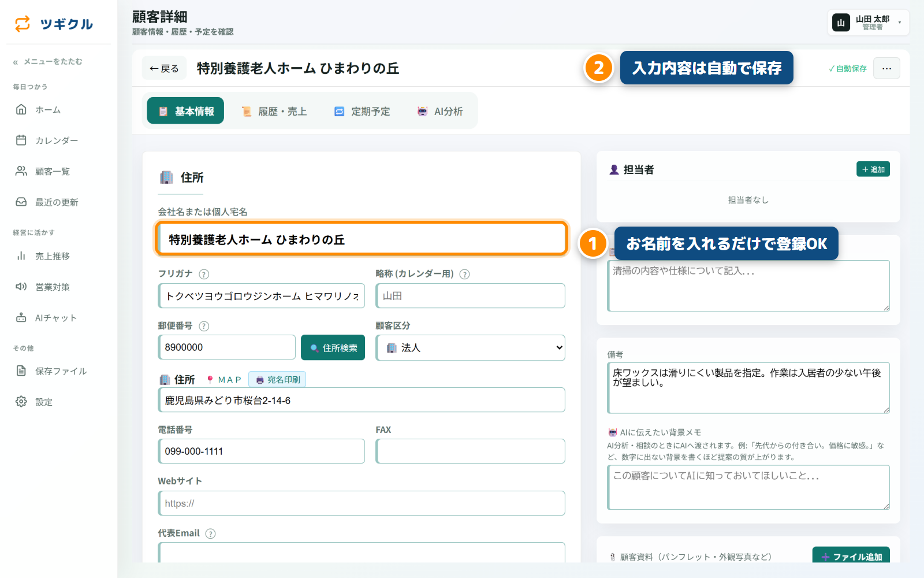Click the 略称 help question icon
This screenshot has width=924, height=578.
coord(464,274)
